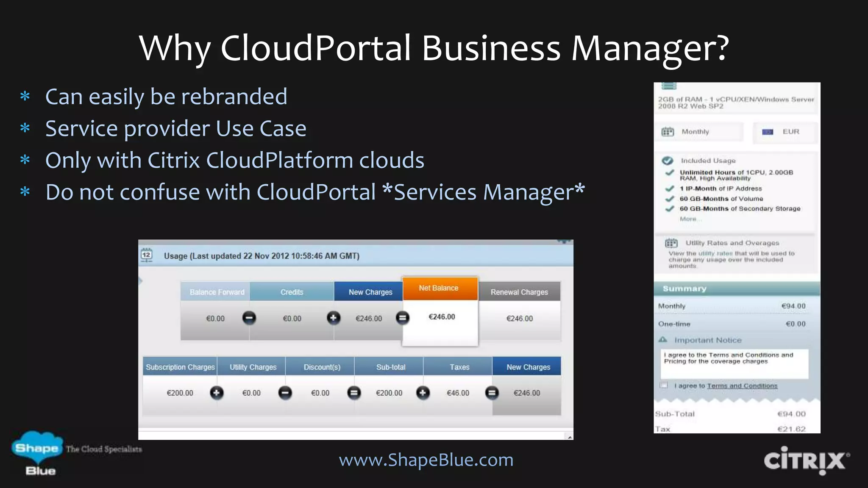The height and width of the screenshot is (488, 868).
Task: Click checkmark beside 60 GB-Months of Volume
Action: coord(670,199)
